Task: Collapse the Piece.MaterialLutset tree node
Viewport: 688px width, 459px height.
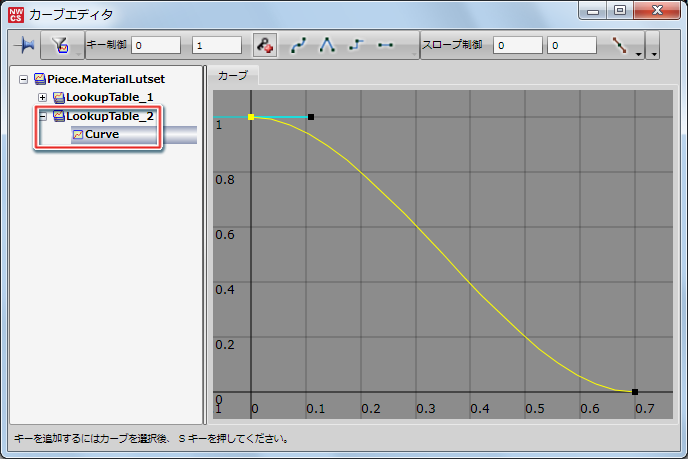Action: coord(23,79)
